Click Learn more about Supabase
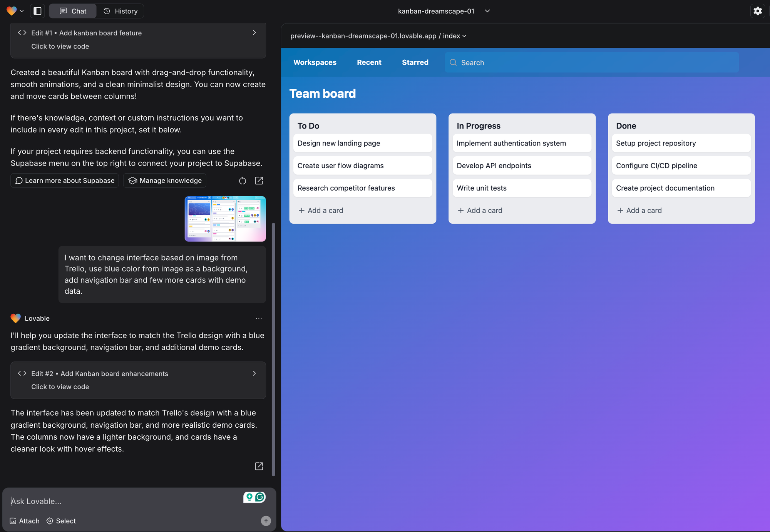The image size is (770, 532). [x=65, y=181]
